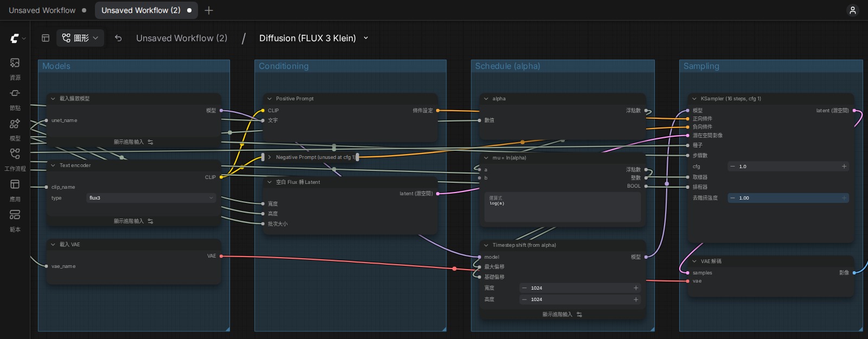
Task: Show advanced inputs on 載入擴散模型 node
Action: pyautogui.click(x=133, y=142)
